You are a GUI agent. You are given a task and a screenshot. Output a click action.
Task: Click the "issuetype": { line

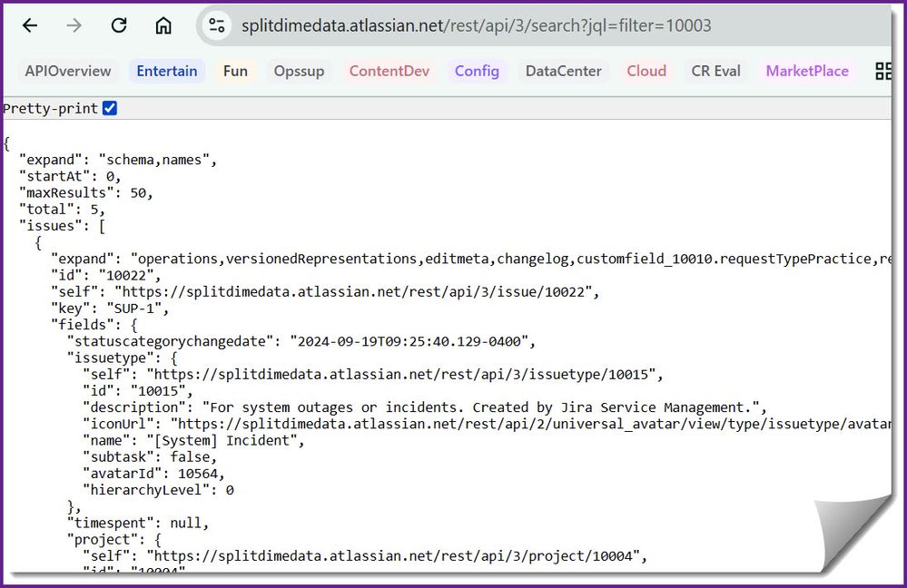[x=122, y=358]
